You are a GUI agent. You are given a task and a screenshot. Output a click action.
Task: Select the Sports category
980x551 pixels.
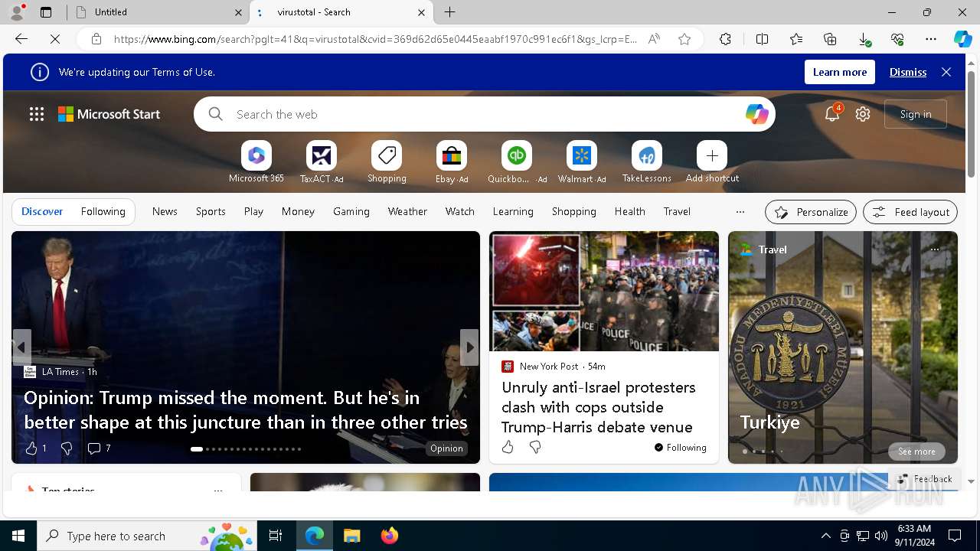tap(211, 211)
